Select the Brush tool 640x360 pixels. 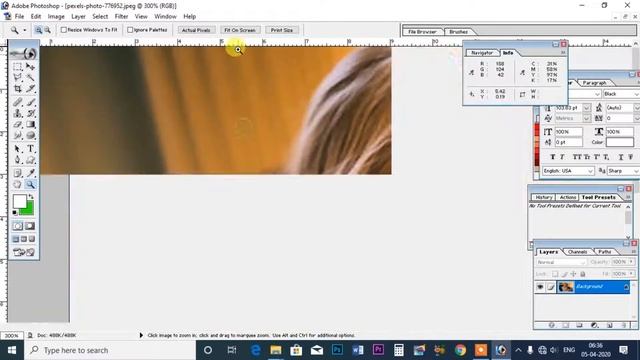pos(30,102)
